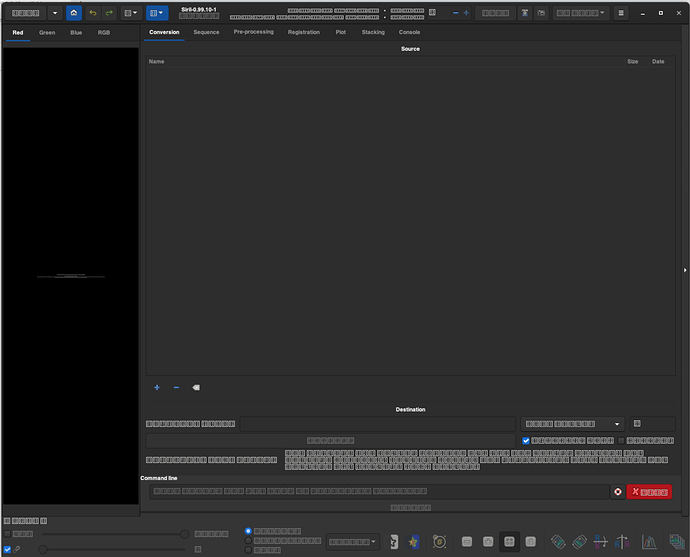Mirror image about vertical axis

[622, 542]
